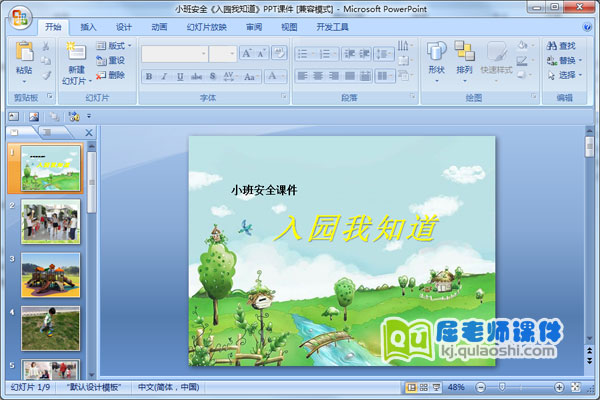
Task: Click the zoom out minus button
Action: [x=481, y=387]
